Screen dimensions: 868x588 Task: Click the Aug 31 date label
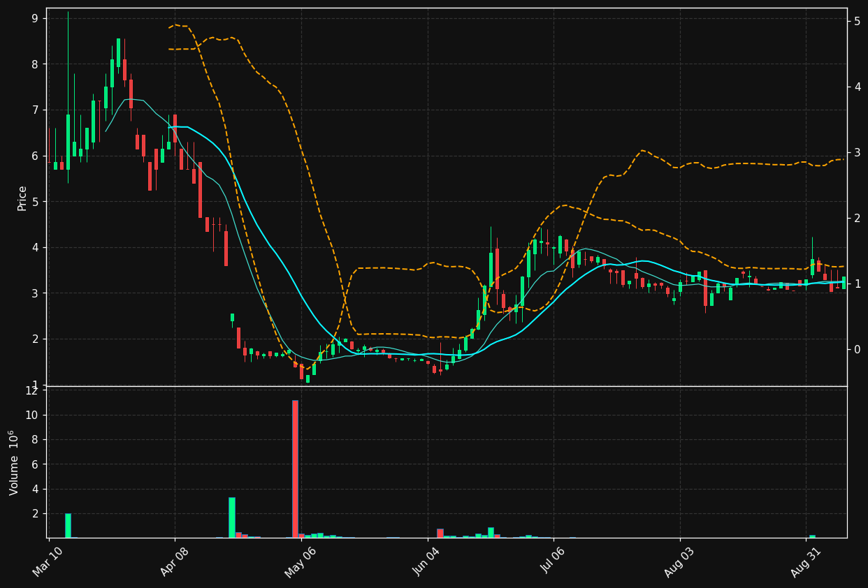pos(806,561)
